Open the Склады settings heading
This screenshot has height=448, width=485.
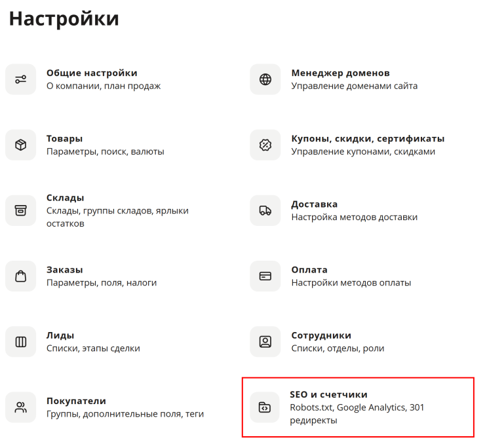[66, 198]
